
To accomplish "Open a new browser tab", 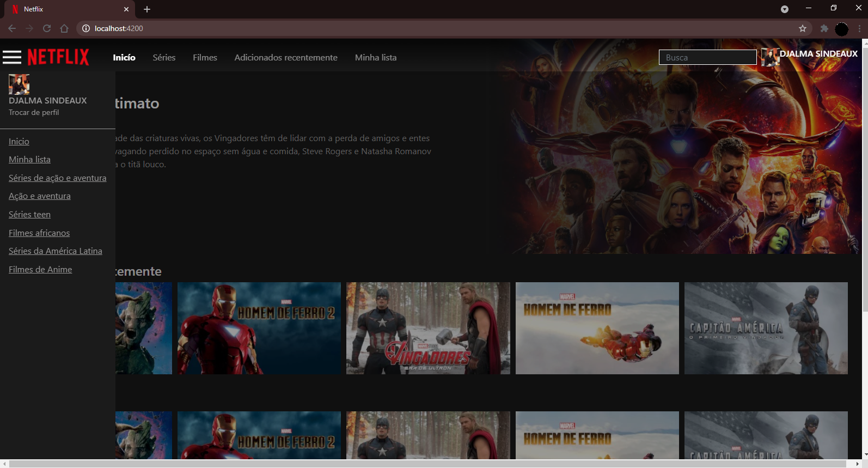I will pos(147,9).
